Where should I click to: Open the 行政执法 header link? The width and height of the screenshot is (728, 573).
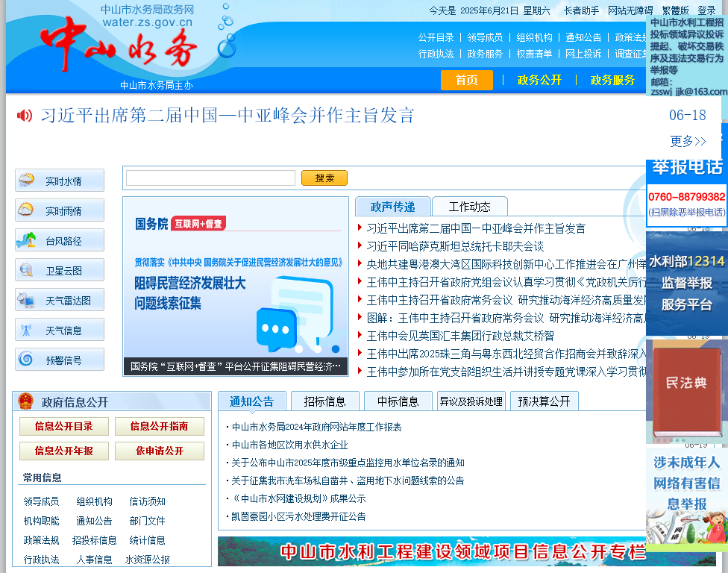click(436, 54)
